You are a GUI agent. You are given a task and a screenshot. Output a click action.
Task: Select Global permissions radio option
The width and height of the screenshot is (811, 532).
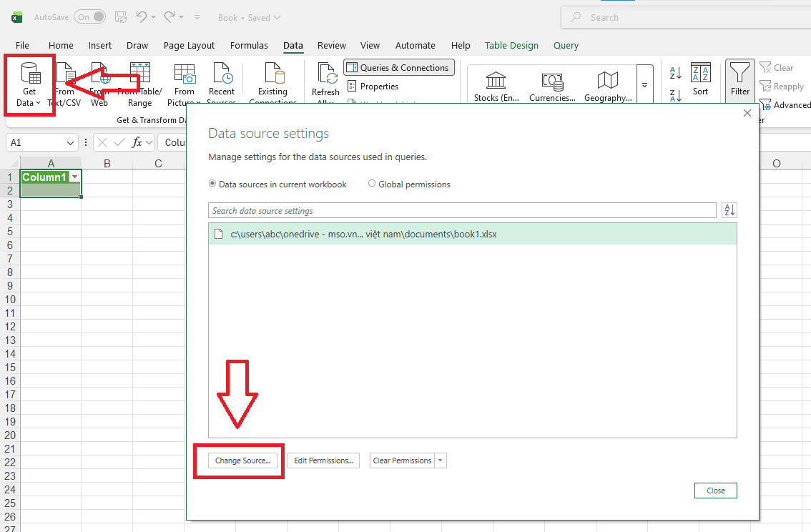pos(409,184)
